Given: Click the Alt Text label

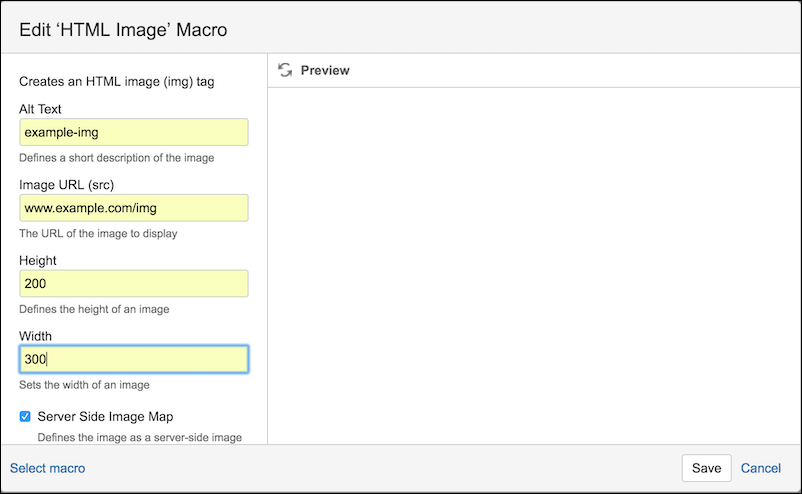Looking at the screenshot, I should point(40,109).
